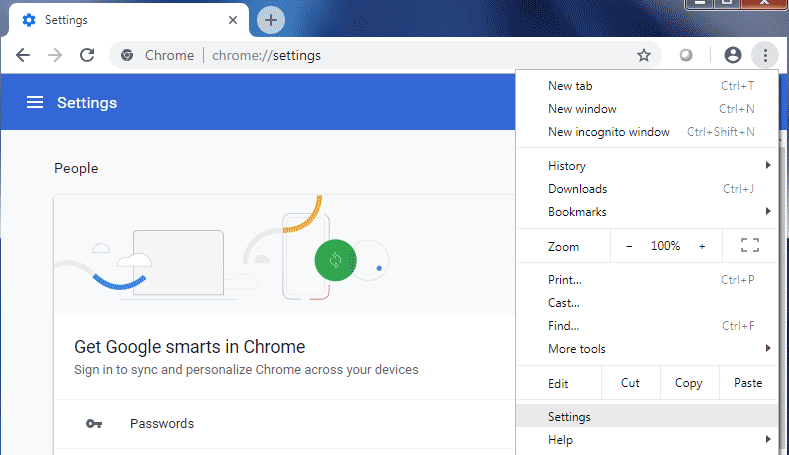The image size is (789, 455).
Task: Increase zoom with the plus button
Action: click(x=702, y=246)
